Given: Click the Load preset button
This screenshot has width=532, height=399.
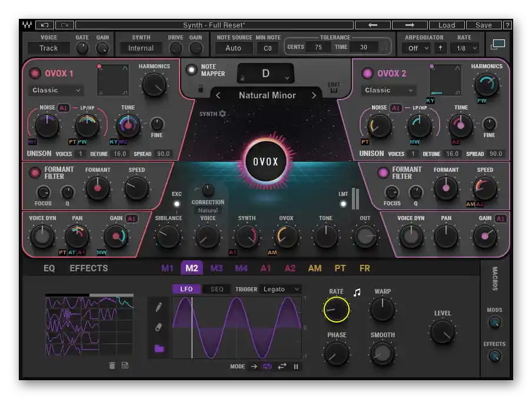Looking at the screenshot, I should click(x=447, y=25).
